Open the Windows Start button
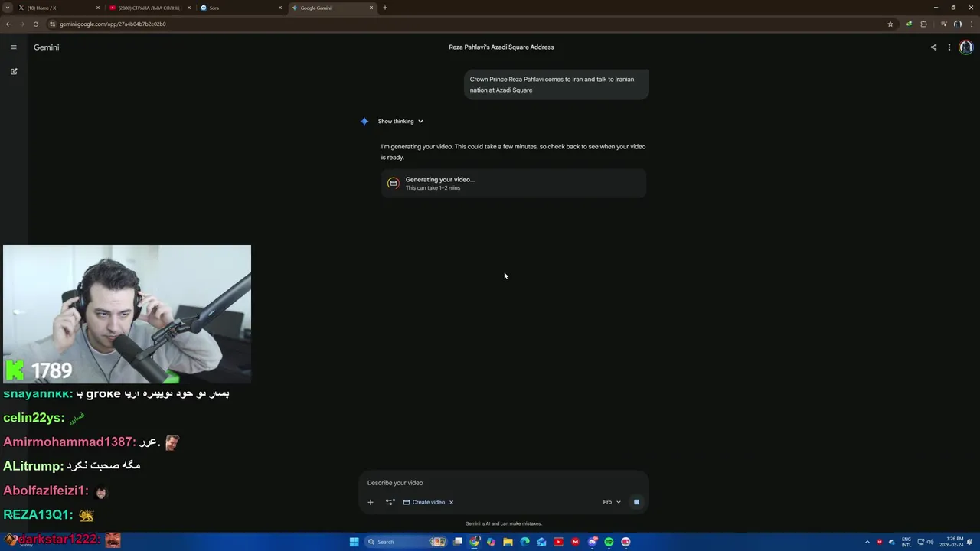Viewport: 980px width, 551px height. [354, 542]
